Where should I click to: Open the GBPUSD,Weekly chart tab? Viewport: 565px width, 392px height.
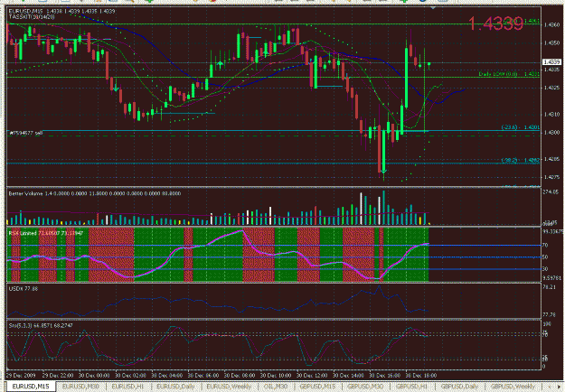(512, 387)
